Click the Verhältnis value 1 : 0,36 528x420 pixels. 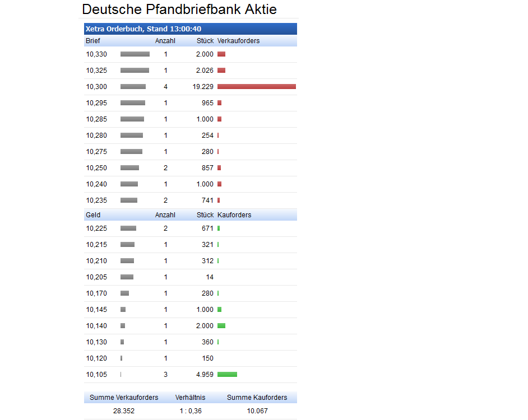190,411
